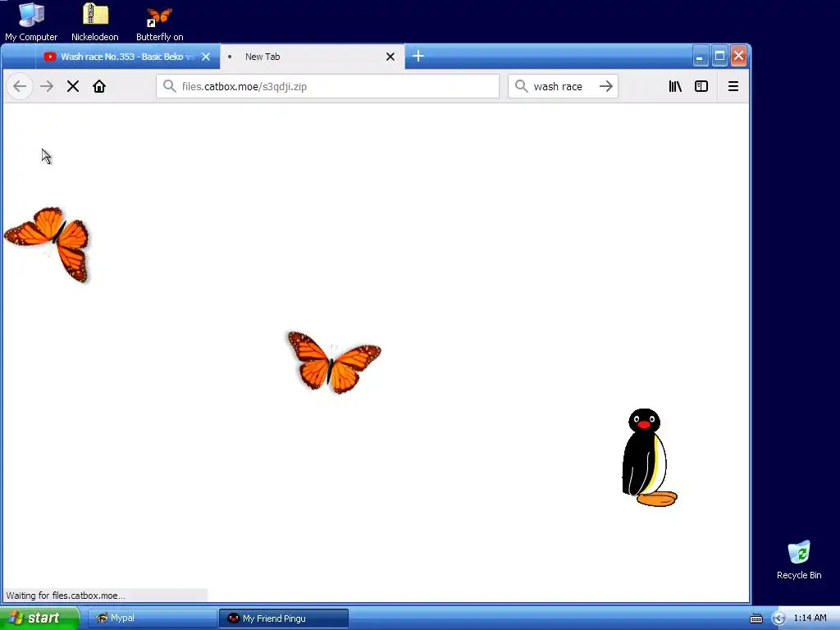Go forward to the next page
This screenshot has width=840, height=630.
[x=47, y=86]
